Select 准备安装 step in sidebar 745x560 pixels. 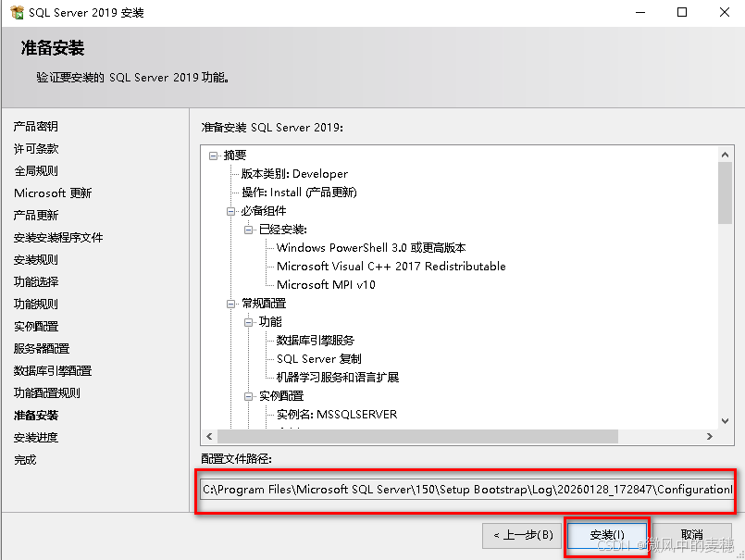tap(36, 416)
